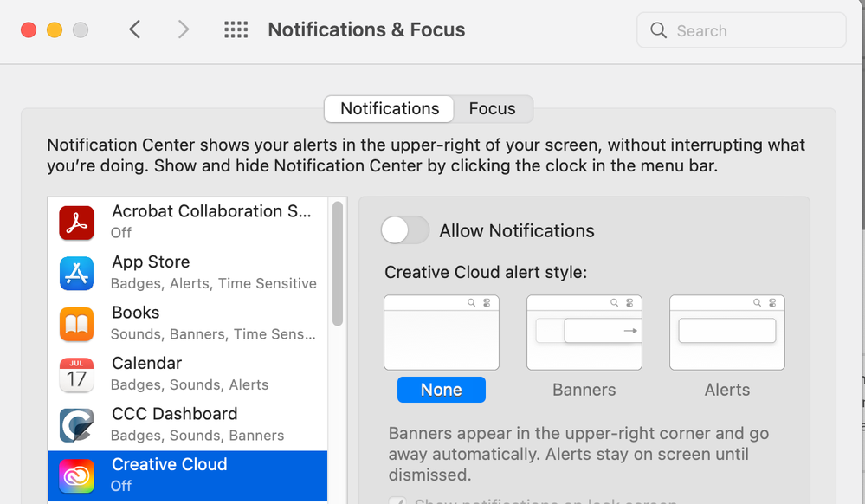Viewport: 865px width, 504px height.
Task: Click into the Search field
Action: [x=741, y=30]
